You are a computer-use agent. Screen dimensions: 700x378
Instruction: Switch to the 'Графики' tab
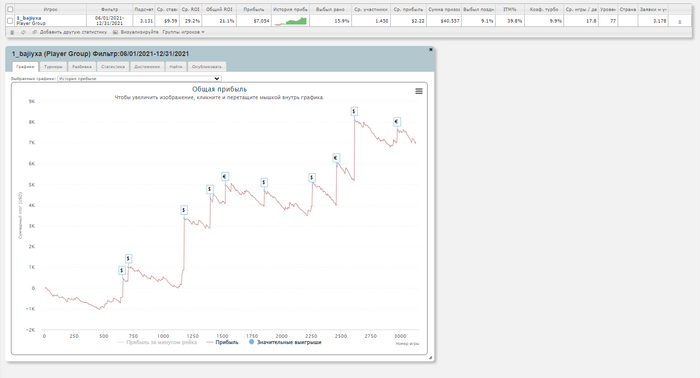tap(25, 66)
